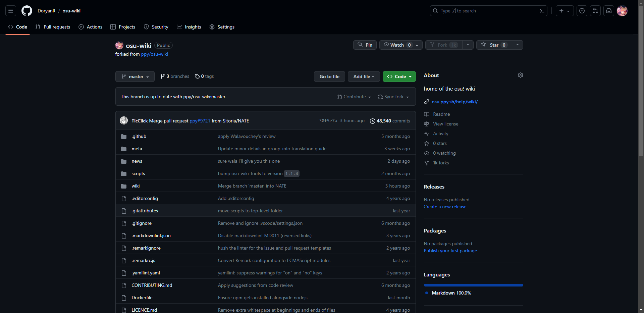Switch to the Projects tab

click(123, 27)
